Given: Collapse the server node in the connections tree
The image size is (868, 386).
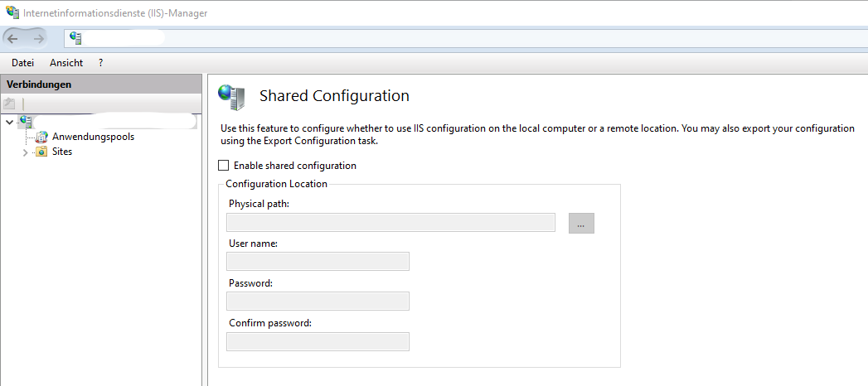Looking at the screenshot, I should point(9,123).
